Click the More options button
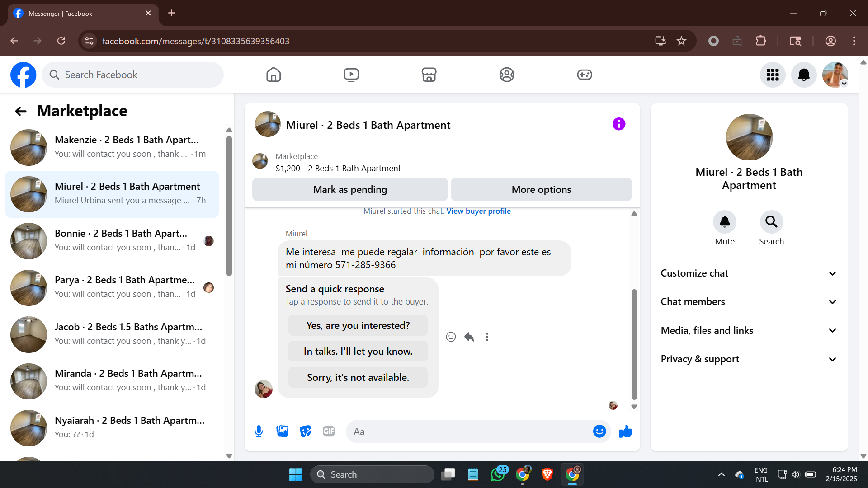 point(541,189)
